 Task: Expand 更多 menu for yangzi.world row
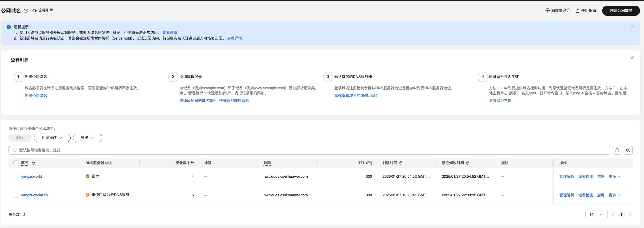[614, 177]
